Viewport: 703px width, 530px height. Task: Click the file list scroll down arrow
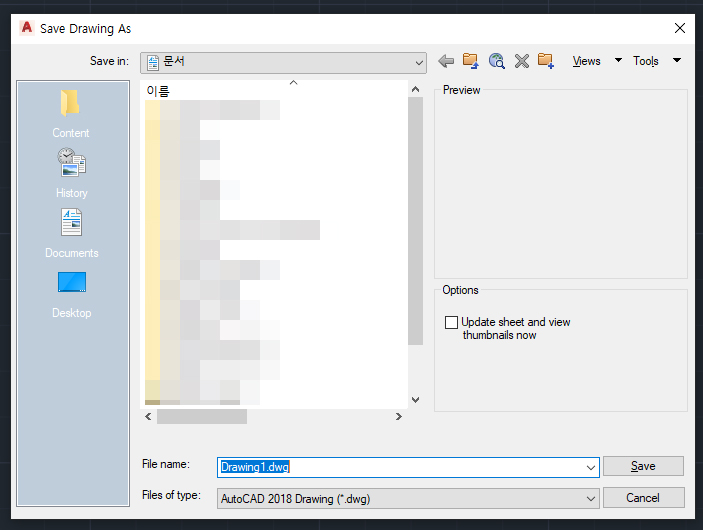click(x=416, y=400)
